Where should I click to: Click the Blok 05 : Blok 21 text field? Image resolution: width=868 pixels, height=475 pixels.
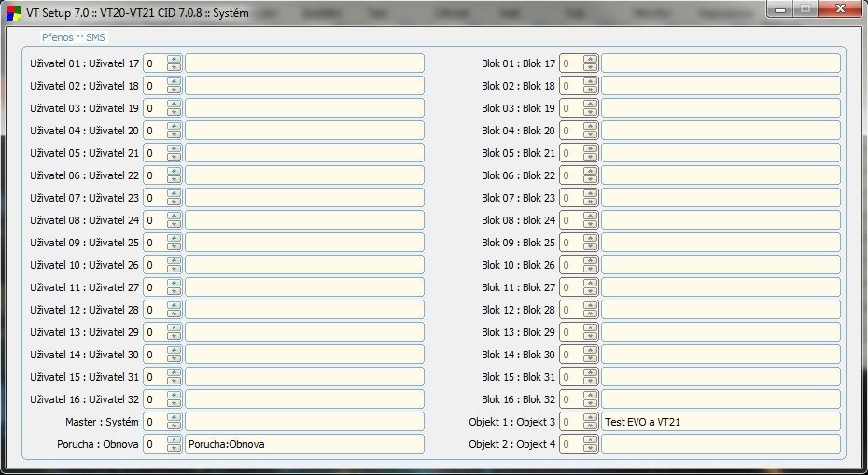[721, 153]
